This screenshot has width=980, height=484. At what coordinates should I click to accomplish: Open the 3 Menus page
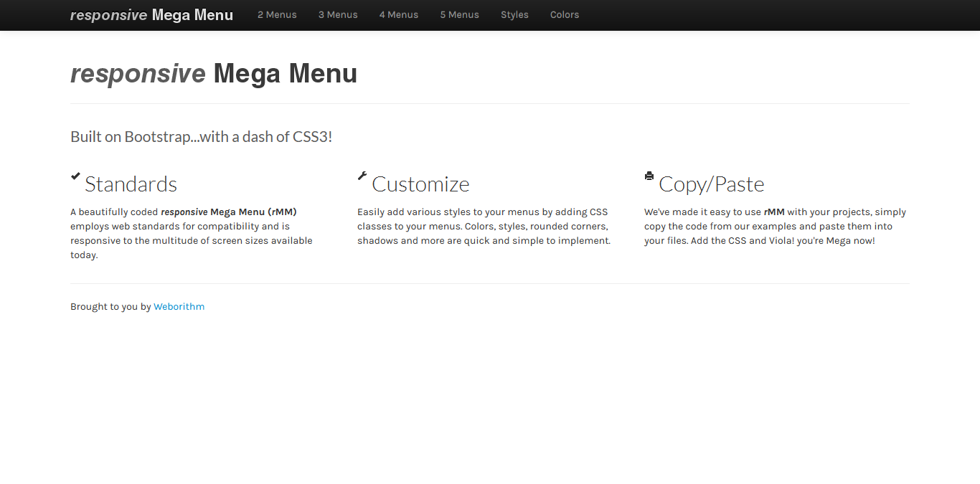click(x=338, y=14)
